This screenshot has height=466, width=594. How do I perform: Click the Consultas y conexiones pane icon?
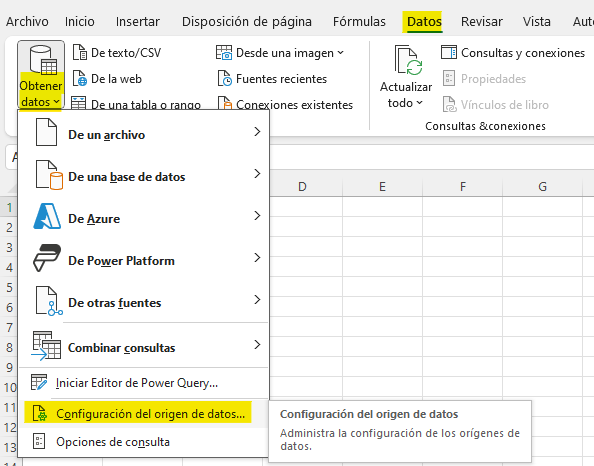pyautogui.click(x=449, y=52)
